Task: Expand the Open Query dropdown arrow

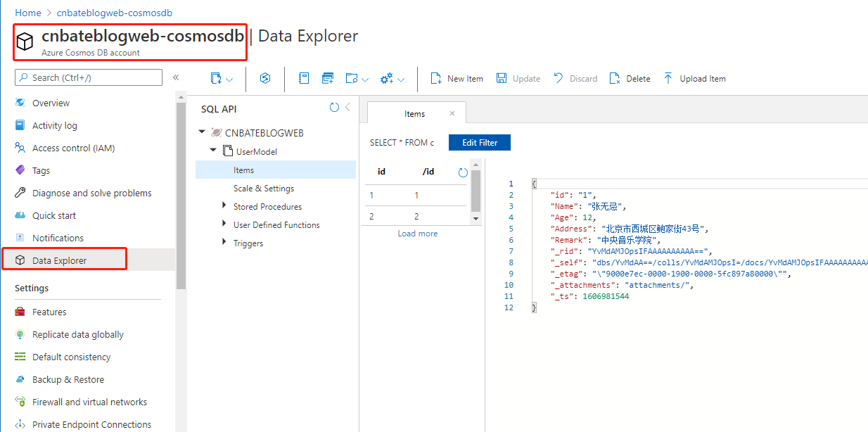Action: (365, 80)
